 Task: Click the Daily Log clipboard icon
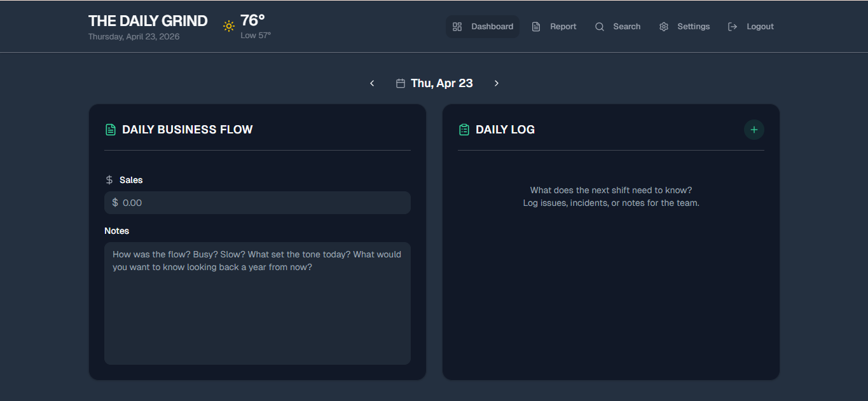click(x=464, y=129)
